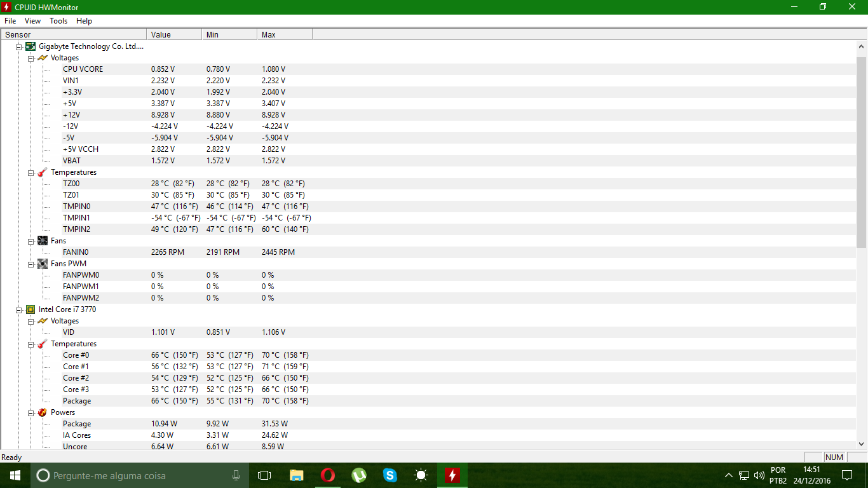868x488 pixels.
Task: Collapse the Fans group
Action: click(31, 241)
